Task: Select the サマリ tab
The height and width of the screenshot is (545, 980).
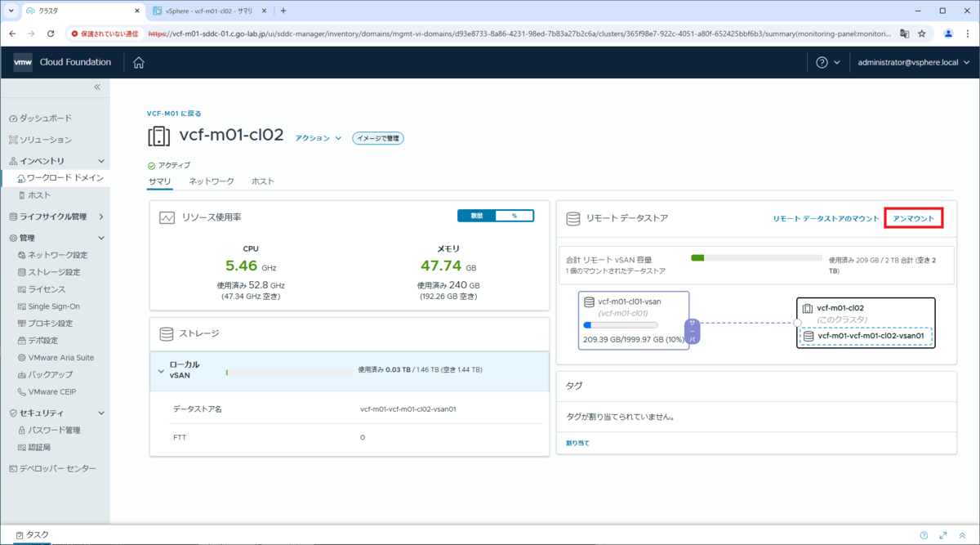Action: [x=159, y=181]
